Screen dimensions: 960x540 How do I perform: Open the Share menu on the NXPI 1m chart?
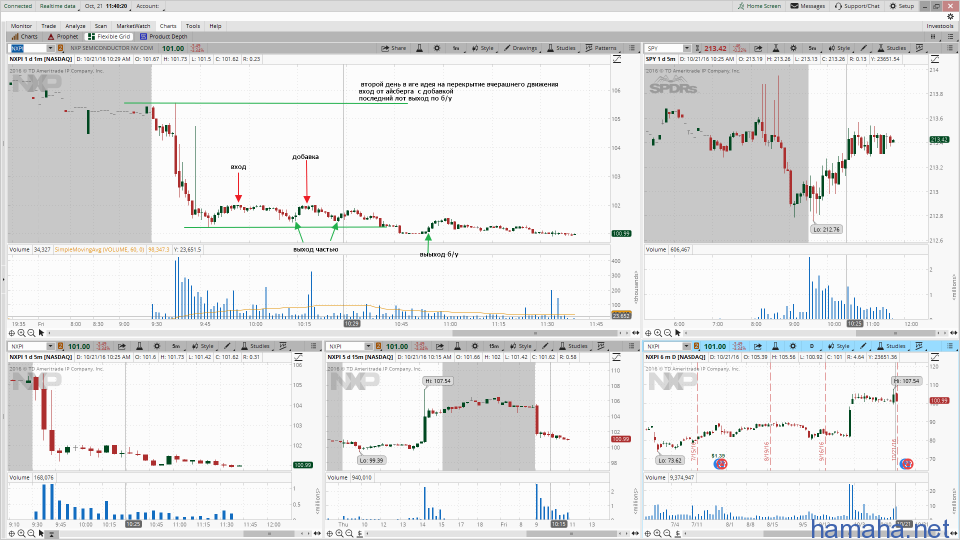(394, 48)
